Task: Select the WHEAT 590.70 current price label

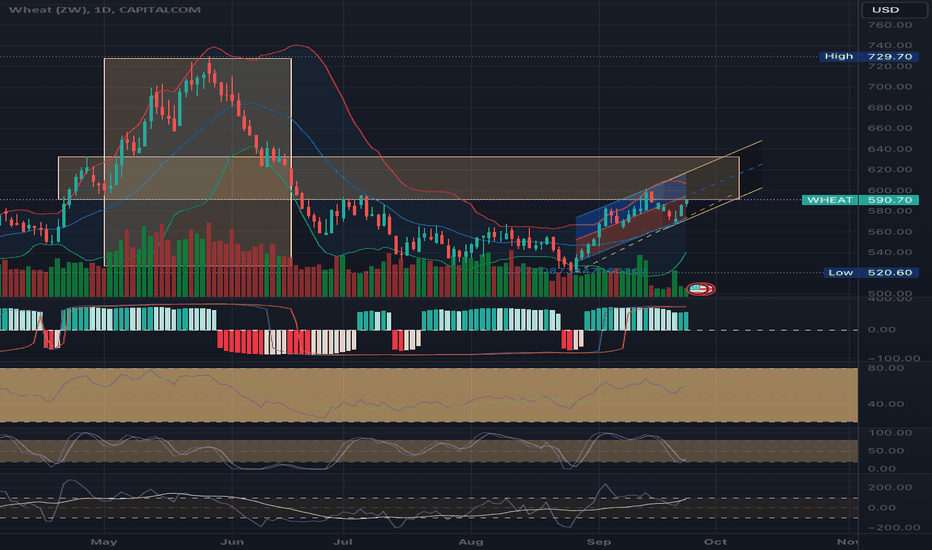Action: coord(860,200)
